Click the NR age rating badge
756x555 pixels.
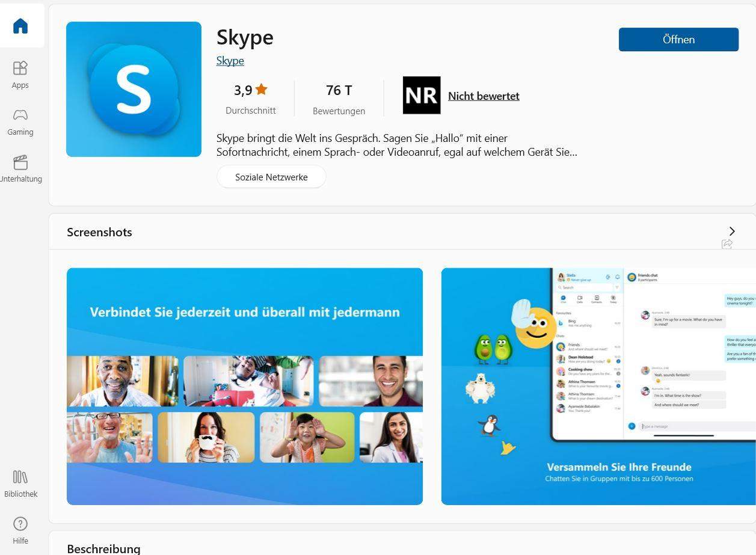[421, 95]
